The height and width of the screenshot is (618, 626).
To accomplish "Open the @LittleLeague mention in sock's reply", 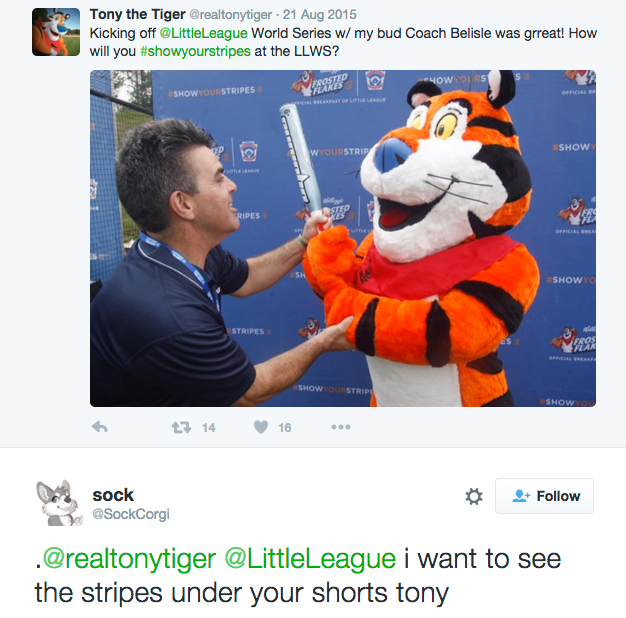I will (x=310, y=559).
